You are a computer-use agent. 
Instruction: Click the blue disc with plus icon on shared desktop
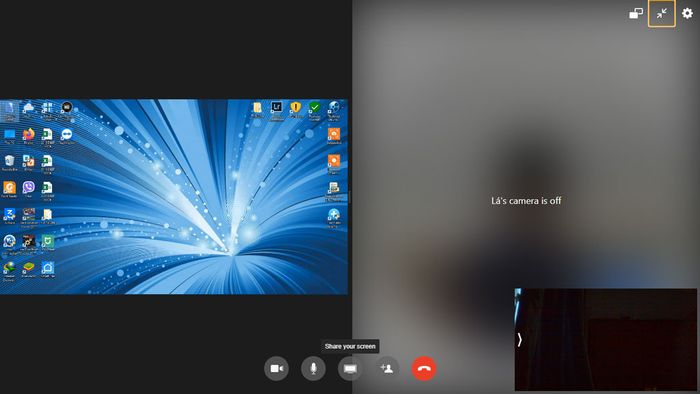click(x=333, y=214)
